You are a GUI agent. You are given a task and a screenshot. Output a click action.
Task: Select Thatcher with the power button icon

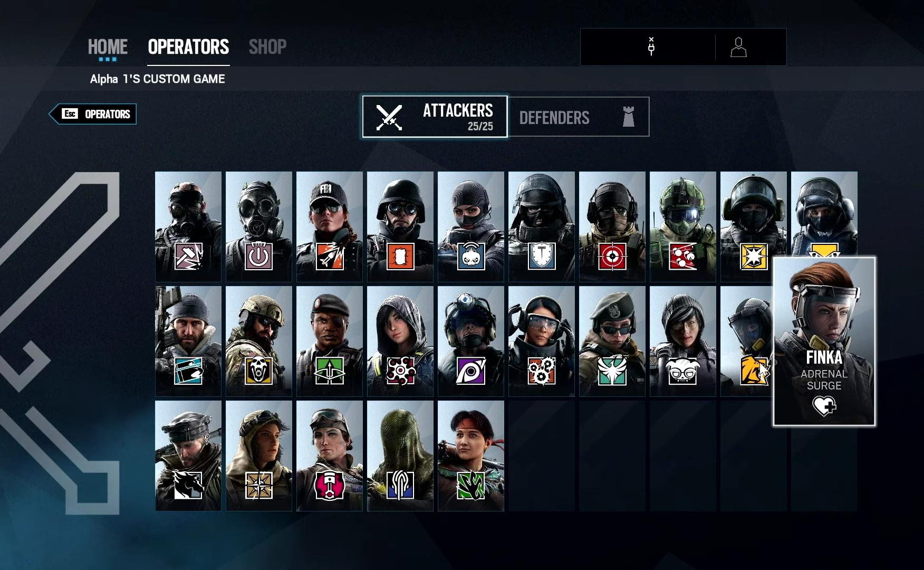[x=259, y=226]
